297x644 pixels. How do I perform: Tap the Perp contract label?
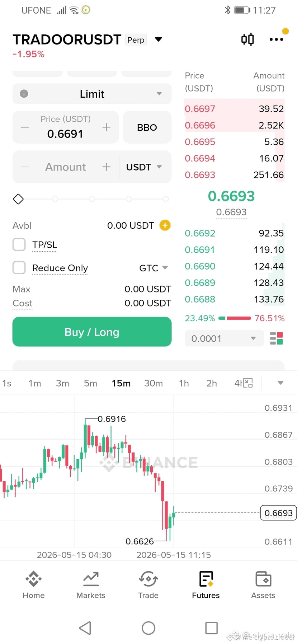click(x=136, y=39)
